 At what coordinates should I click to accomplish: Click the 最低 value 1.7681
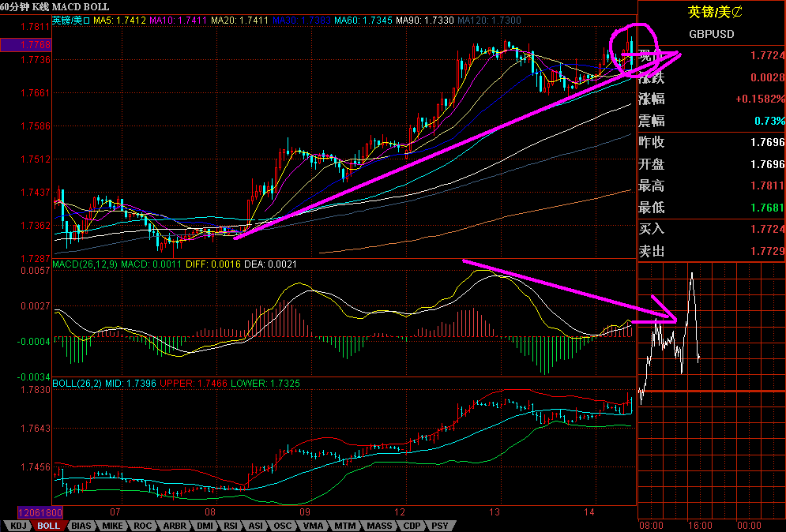768,208
